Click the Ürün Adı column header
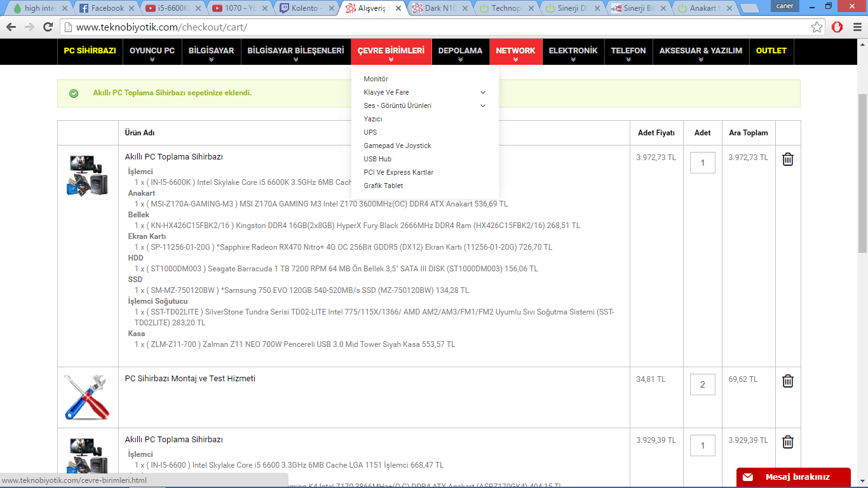The image size is (868, 488). (140, 133)
